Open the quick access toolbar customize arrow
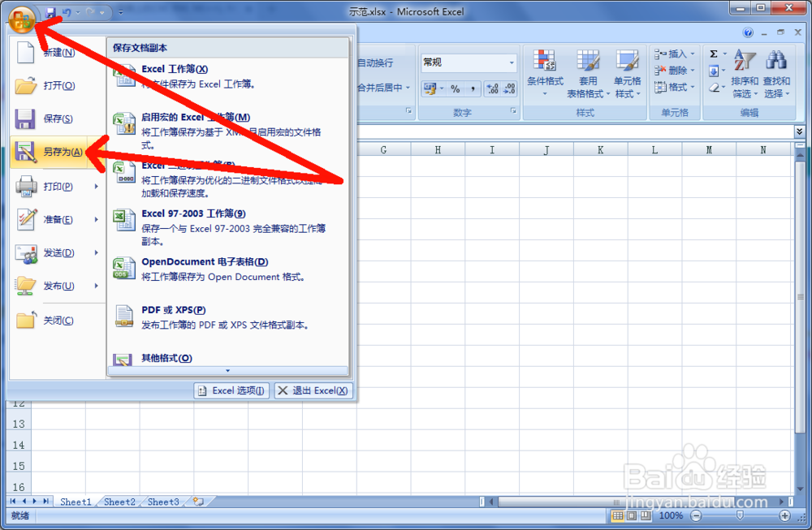 tap(121, 12)
